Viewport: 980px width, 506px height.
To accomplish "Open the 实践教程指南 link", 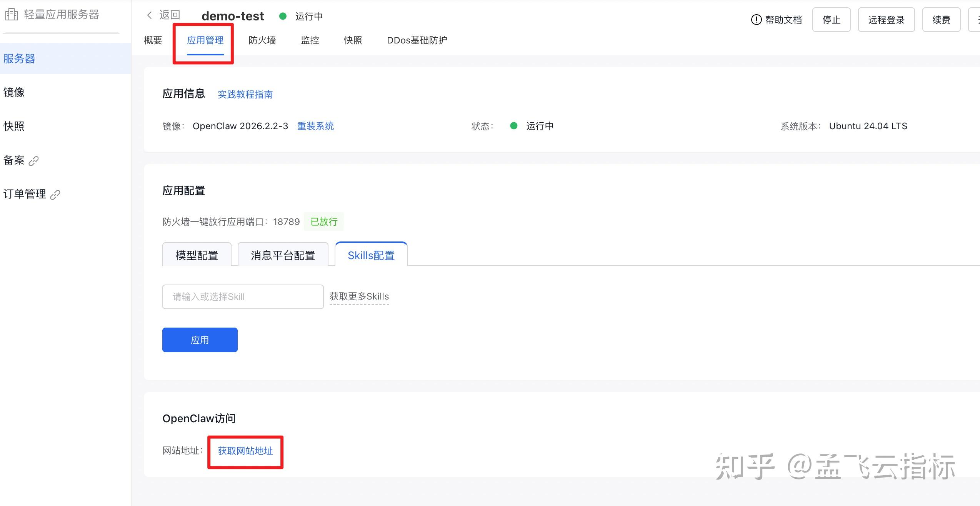I will (x=245, y=95).
